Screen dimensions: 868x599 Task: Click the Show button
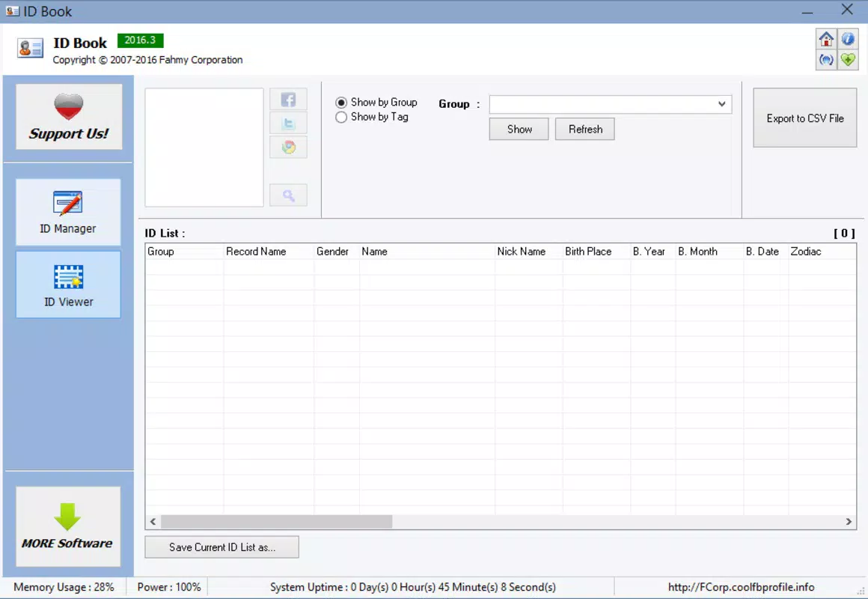tap(519, 129)
